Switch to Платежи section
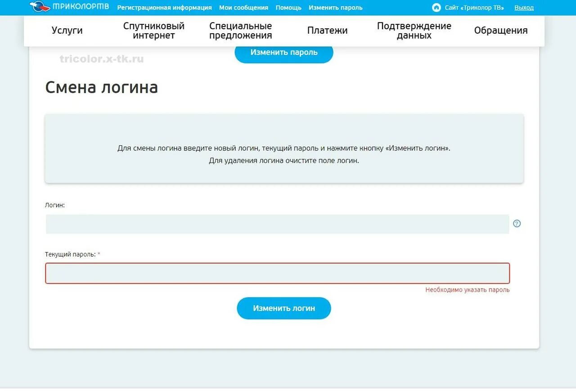The image size is (576, 392). [x=327, y=31]
